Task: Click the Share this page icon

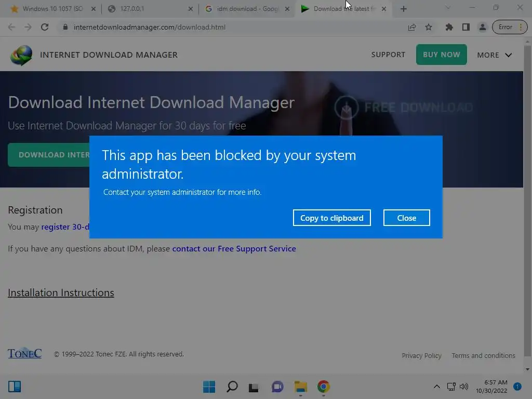Action: (x=412, y=27)
